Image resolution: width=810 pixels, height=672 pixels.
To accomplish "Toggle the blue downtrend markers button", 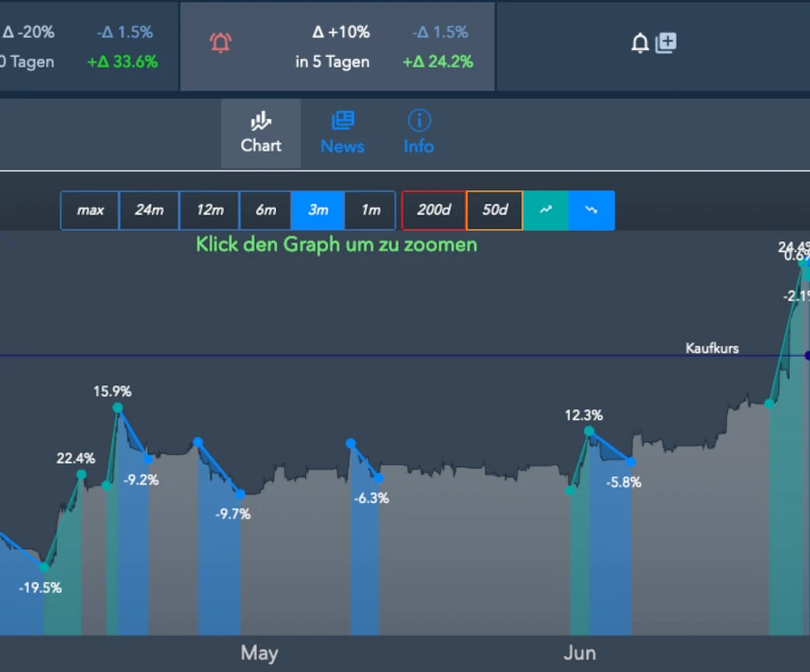I will click(x=591, y=210).
